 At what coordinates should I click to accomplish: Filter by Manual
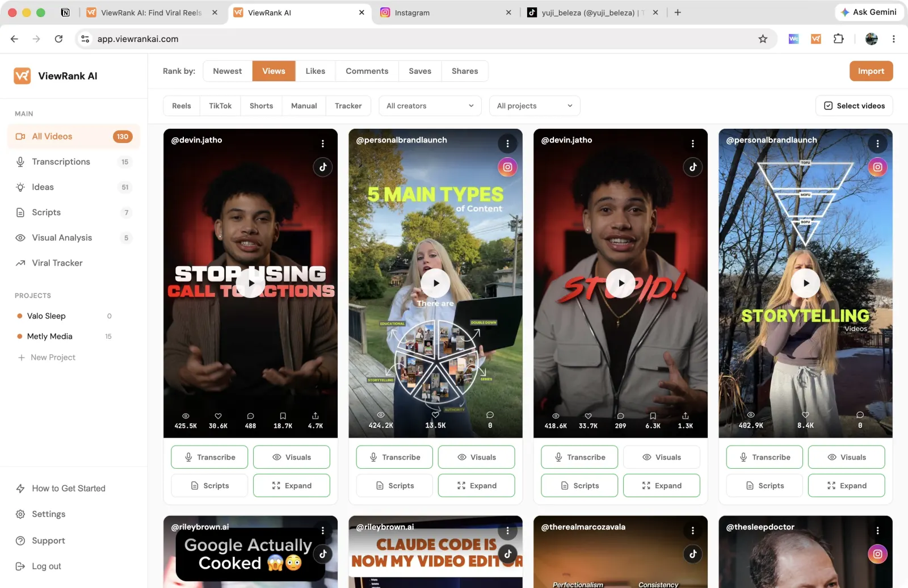[x=304, y=106]
